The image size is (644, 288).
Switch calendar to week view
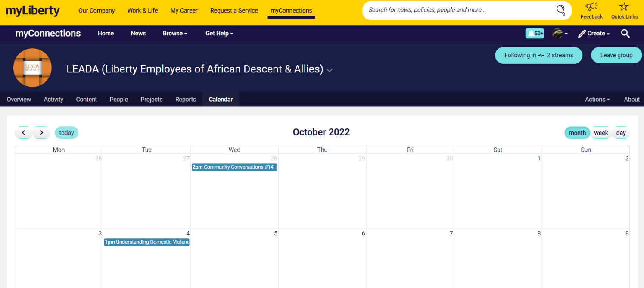(x=601, y=133)
